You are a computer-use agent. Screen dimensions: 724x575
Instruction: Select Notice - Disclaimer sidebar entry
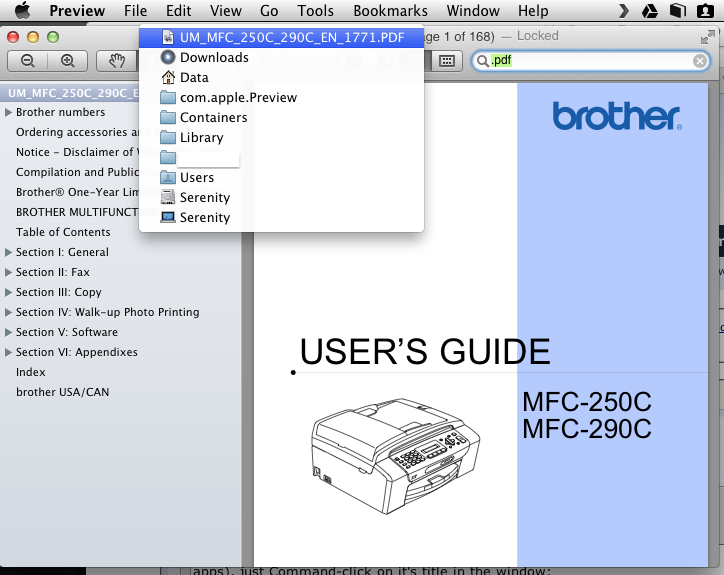click(x=77, y=152)
